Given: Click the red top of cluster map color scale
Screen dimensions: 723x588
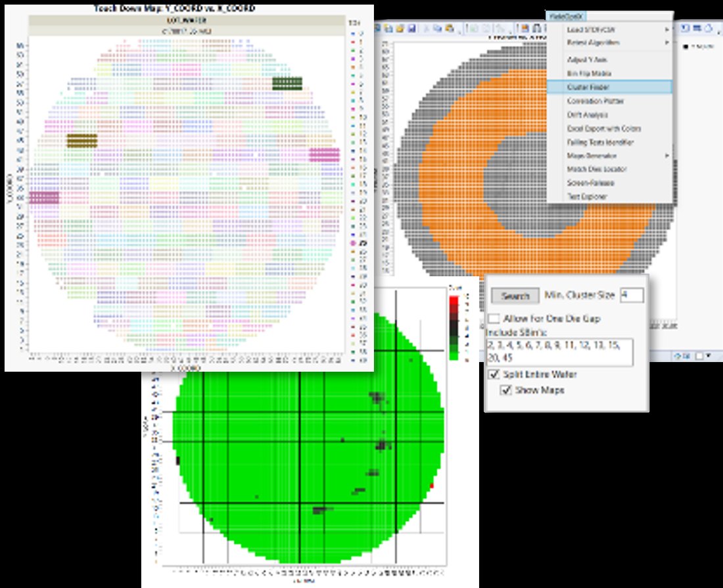Looking at the screenshot, I should 454,300.
